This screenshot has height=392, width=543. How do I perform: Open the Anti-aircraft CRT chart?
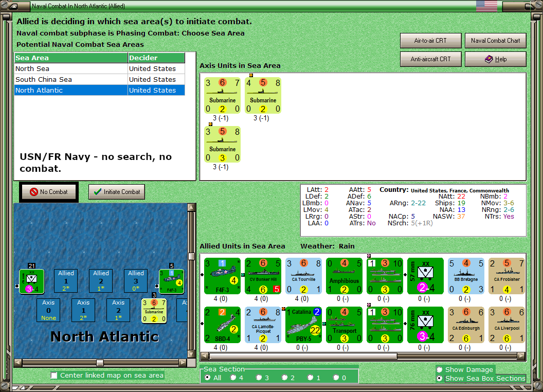[431, 59]
